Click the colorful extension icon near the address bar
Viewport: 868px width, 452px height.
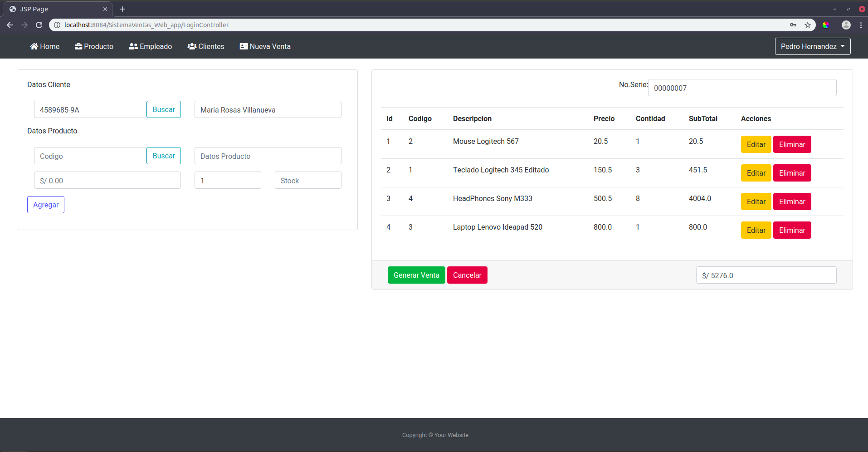[x=826, y=25]
